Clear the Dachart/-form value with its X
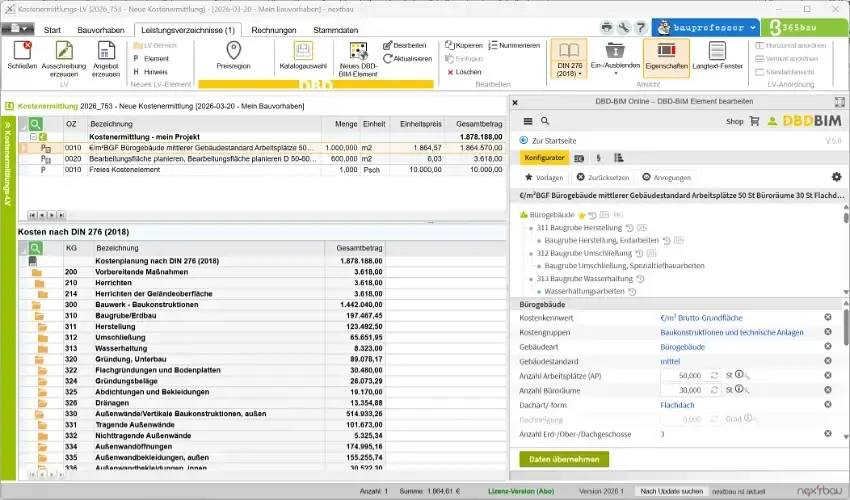850x500 pixels. (x=828, y=405)
